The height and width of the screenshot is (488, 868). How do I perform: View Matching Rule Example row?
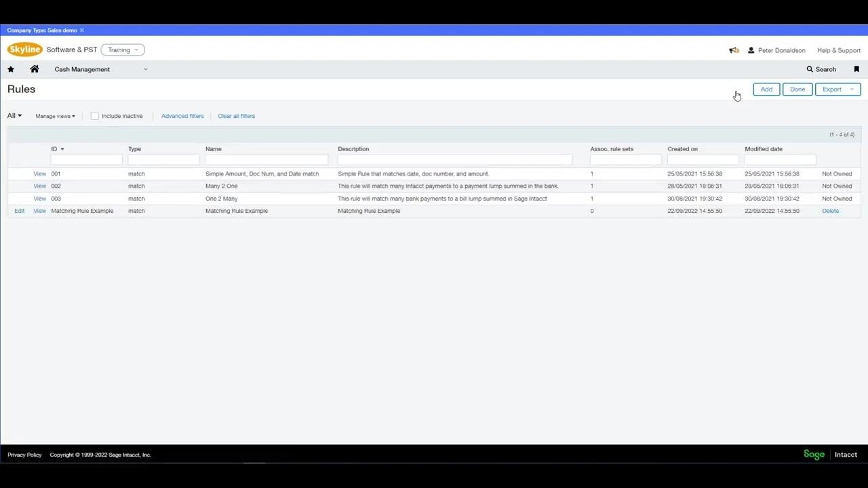[x=40, y=211]
